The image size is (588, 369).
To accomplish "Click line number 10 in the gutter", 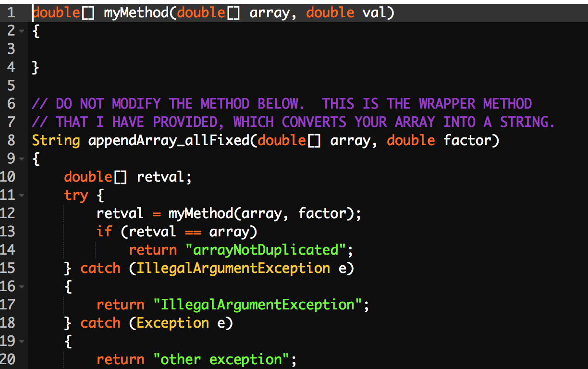I will [x=11, y=177].
